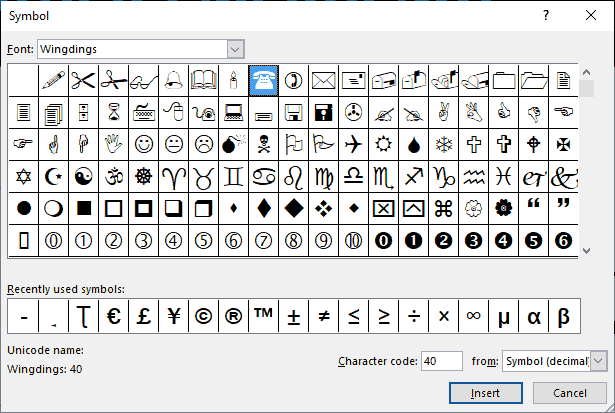
Task: Click the Character code input field
Action: (x=442, y=361)
